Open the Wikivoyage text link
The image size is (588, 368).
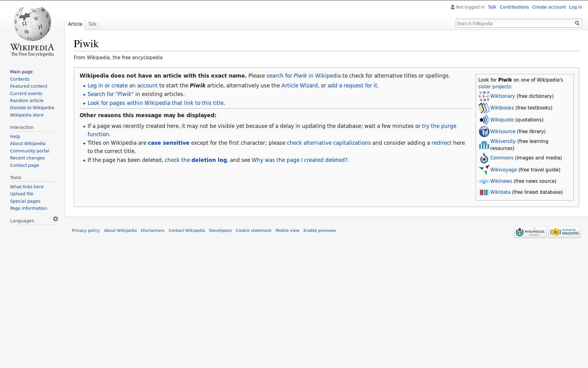[503, 170]
